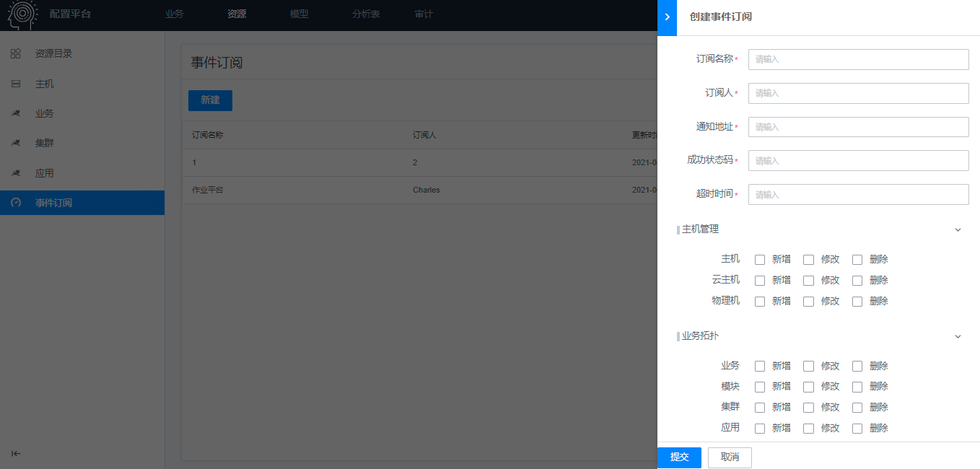Collapse the 业务拓扑 section chevron
Screen dimensions: 980x469
pyautogui.click(x=958, y=337)
